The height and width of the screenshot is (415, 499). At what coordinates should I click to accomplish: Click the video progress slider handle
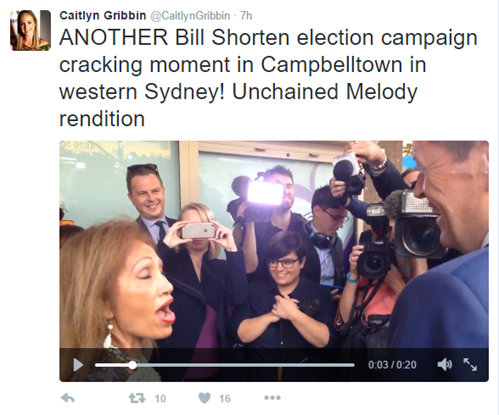click(133, 365)
